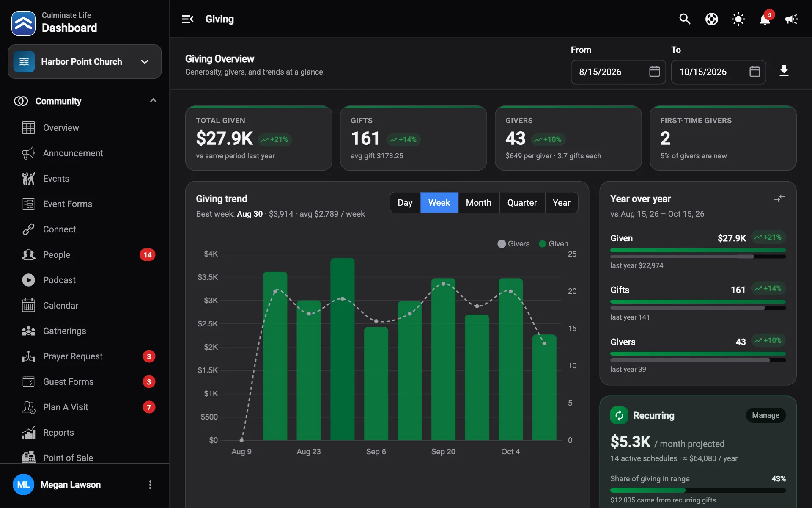Go to Announcement in sidebar

point(85,153)
